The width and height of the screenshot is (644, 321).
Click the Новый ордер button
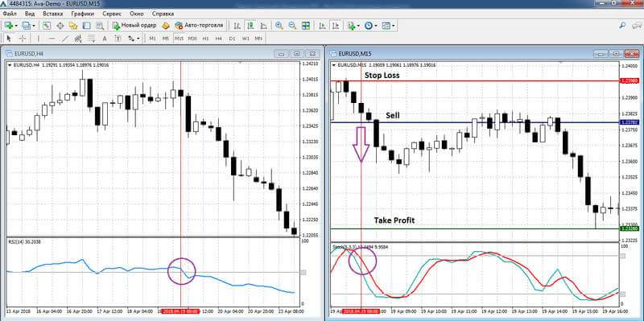pos(134,26)
